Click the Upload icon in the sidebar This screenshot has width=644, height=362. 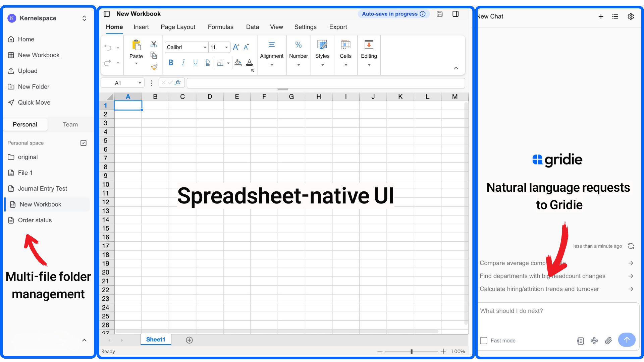click(11, 71)
